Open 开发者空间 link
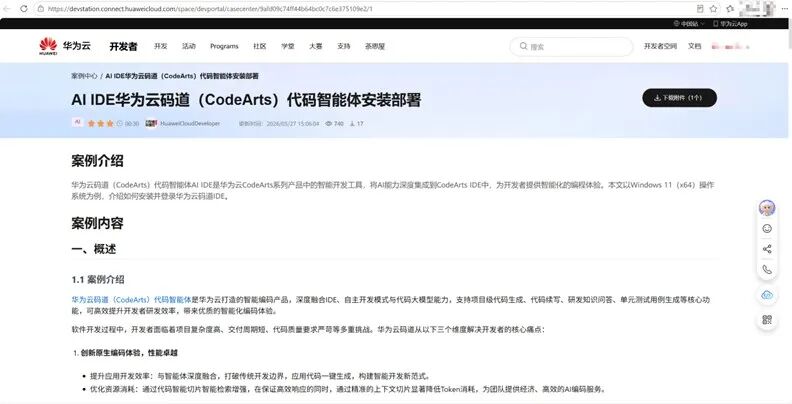Viewport: 792px width, 404px height. (x=660, y=46)
